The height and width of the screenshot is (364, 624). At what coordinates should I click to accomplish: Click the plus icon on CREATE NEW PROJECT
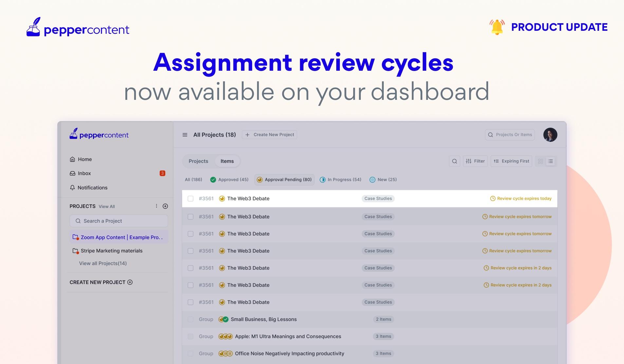click(x=130, y=282)
